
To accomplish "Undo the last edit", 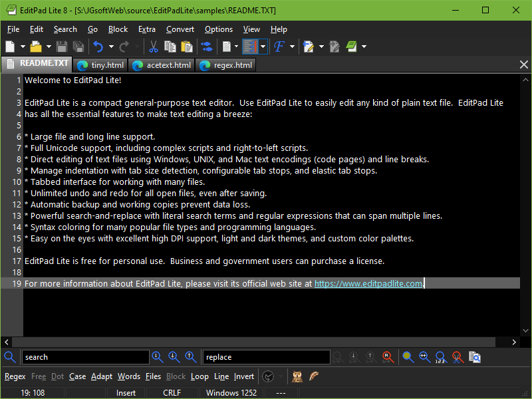I will tap(98, 47).
